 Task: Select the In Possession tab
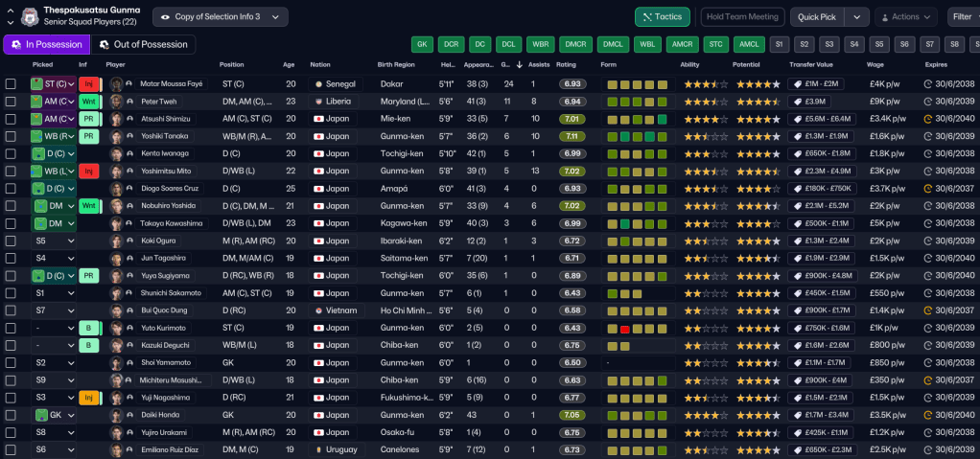coord(46,44)
